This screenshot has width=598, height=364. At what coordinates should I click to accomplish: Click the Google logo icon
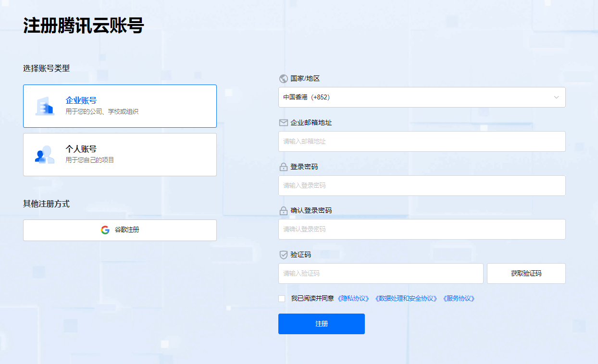point(105,230)
